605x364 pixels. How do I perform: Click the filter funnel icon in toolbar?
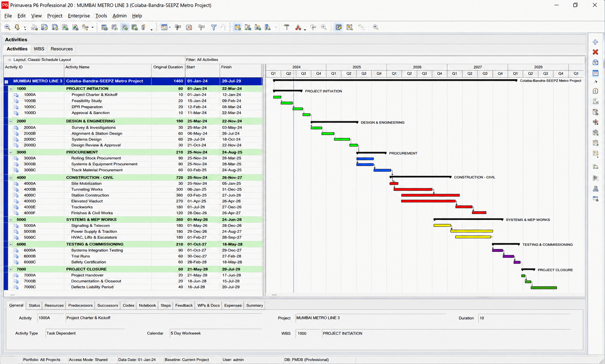tap(214, 27)
